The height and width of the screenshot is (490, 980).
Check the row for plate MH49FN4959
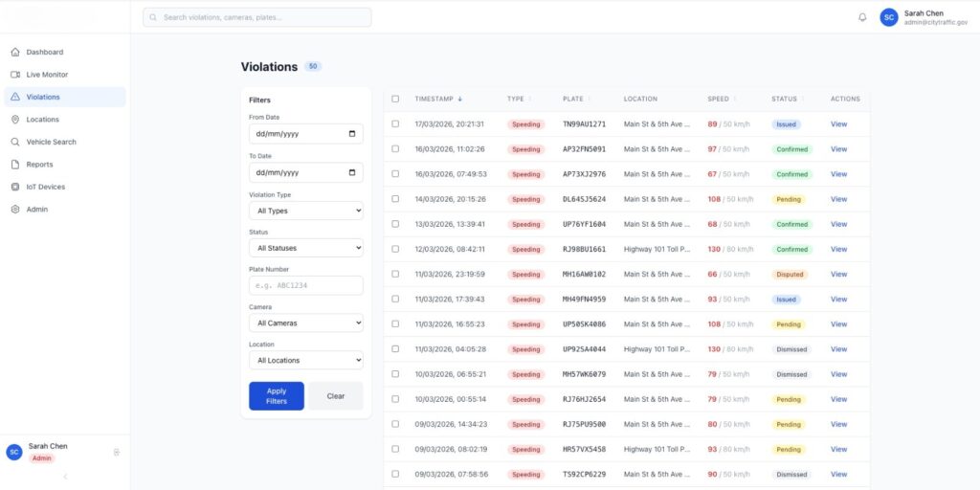point(395,299)
